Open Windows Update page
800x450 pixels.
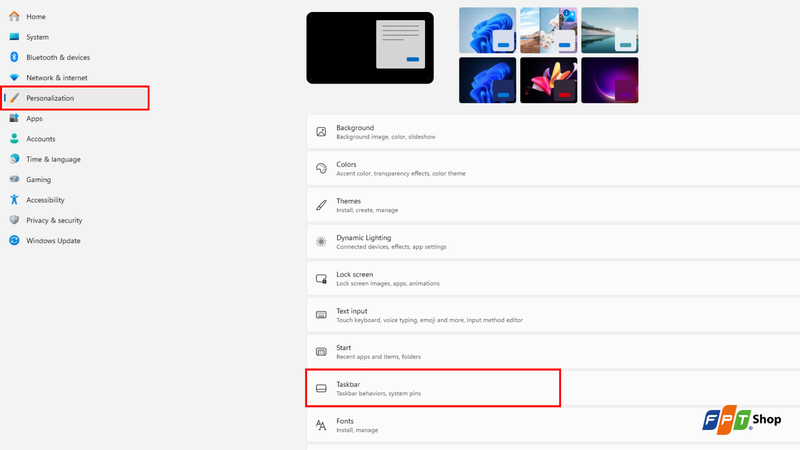(x=53, y=241)
